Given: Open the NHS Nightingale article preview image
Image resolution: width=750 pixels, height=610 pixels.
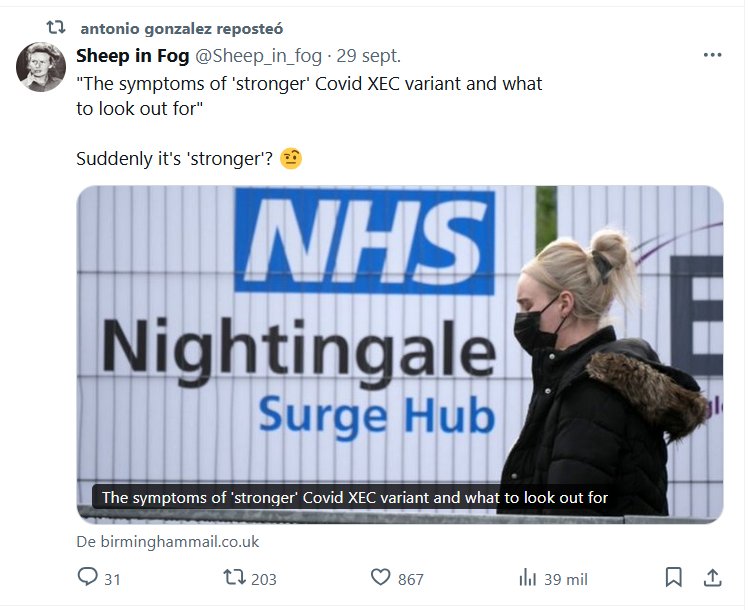Looking at the screenshot, I should [400, 354].
